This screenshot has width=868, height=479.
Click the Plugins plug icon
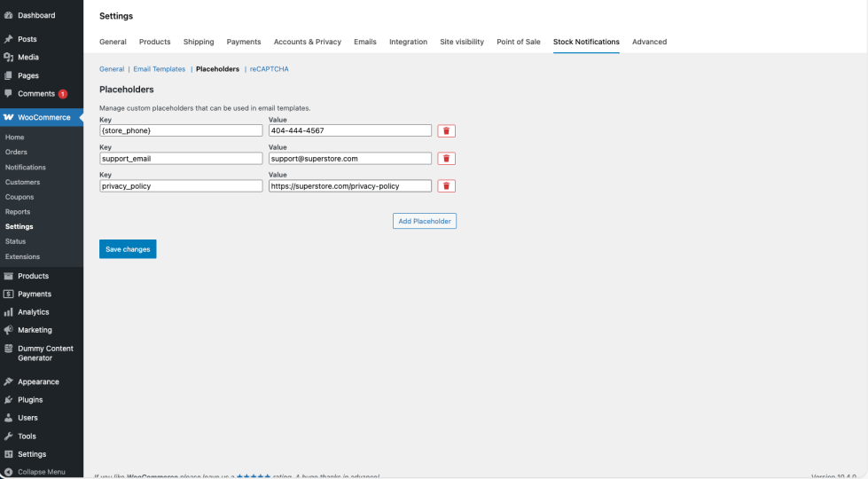point(8,400)
